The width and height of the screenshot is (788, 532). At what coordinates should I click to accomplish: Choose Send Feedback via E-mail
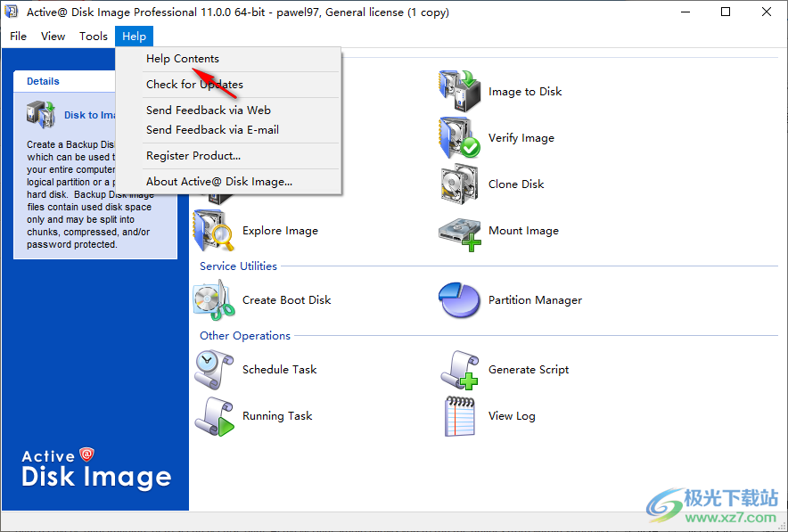[x=212, y=130]
